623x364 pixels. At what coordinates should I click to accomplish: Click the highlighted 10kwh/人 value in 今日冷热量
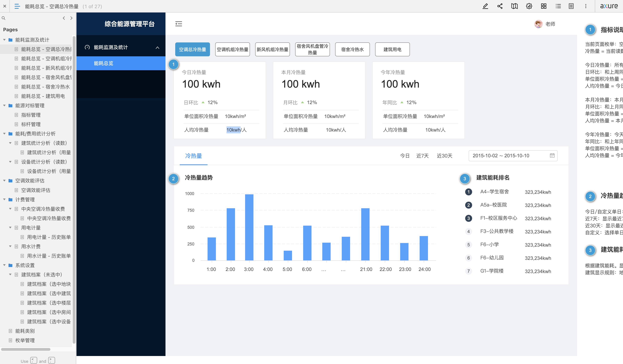point(236,130)
